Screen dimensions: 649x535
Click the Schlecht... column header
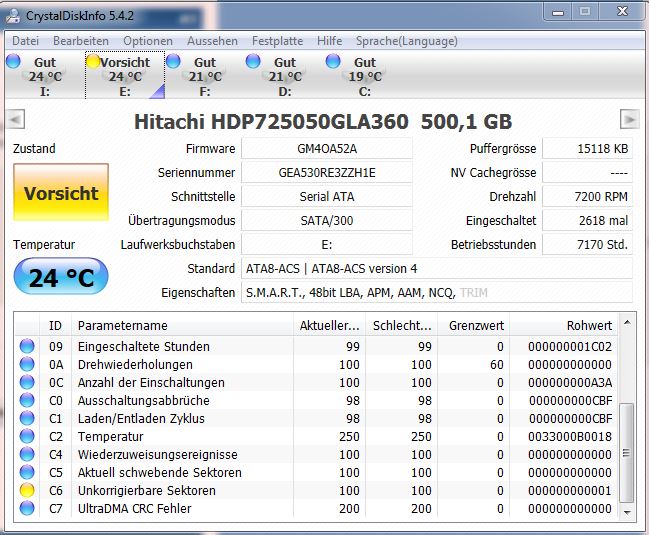(401, 325)
